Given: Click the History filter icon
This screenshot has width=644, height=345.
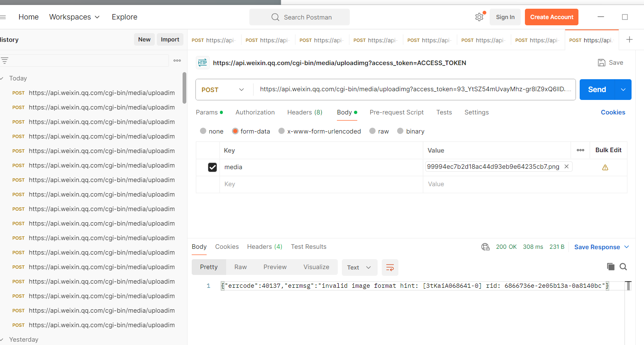Looking at the screenshot, I should [5, 61].
